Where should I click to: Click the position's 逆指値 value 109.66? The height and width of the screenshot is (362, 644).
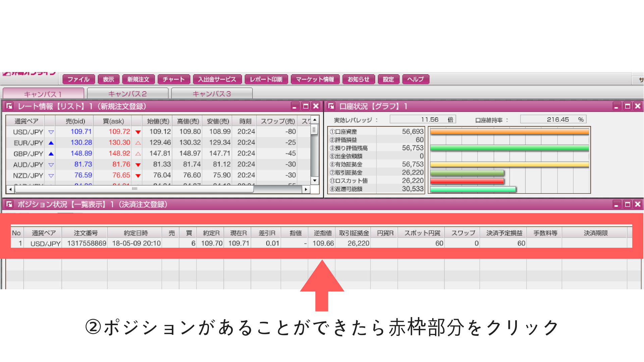point(323,243)
